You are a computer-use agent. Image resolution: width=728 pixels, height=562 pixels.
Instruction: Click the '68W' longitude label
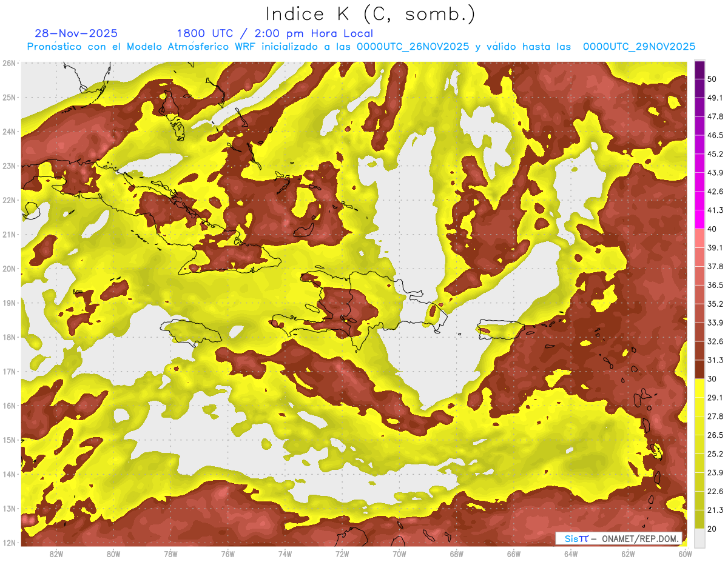tap(457, 554)
